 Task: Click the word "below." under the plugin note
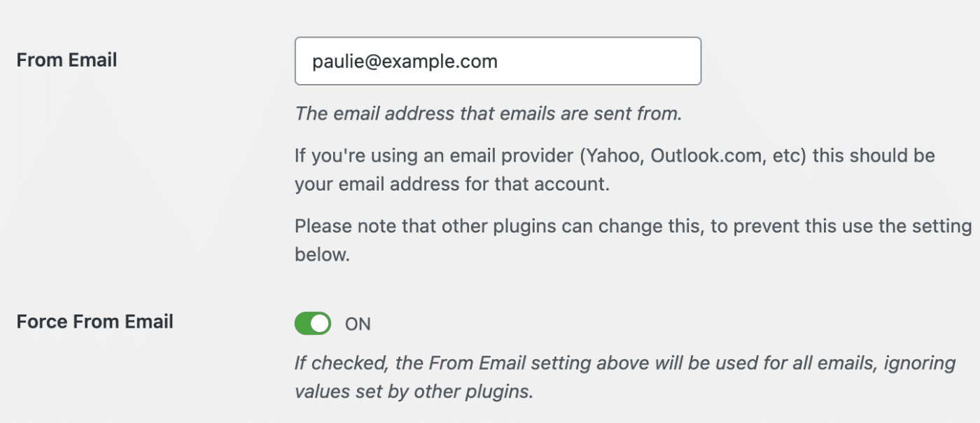pos(322,255)
